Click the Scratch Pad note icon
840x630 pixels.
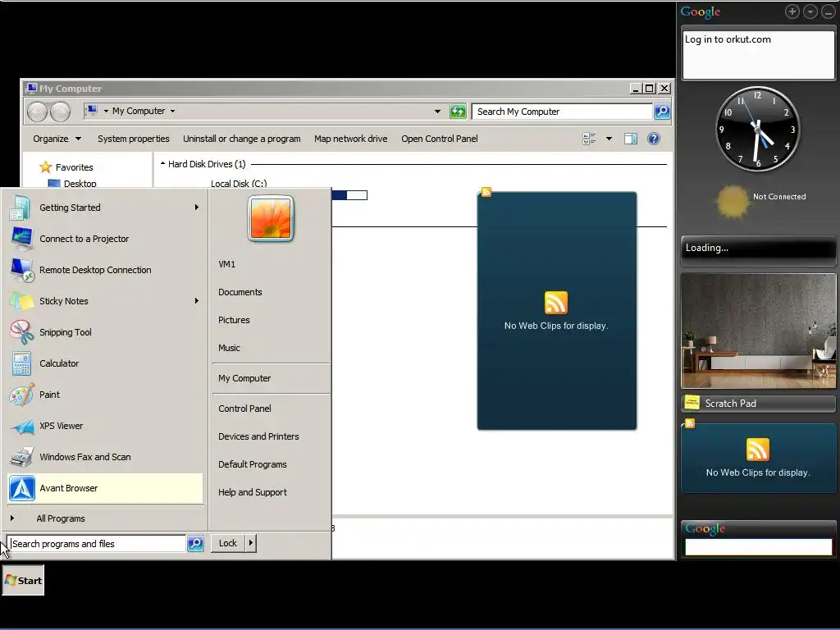(x=692, y=402)
